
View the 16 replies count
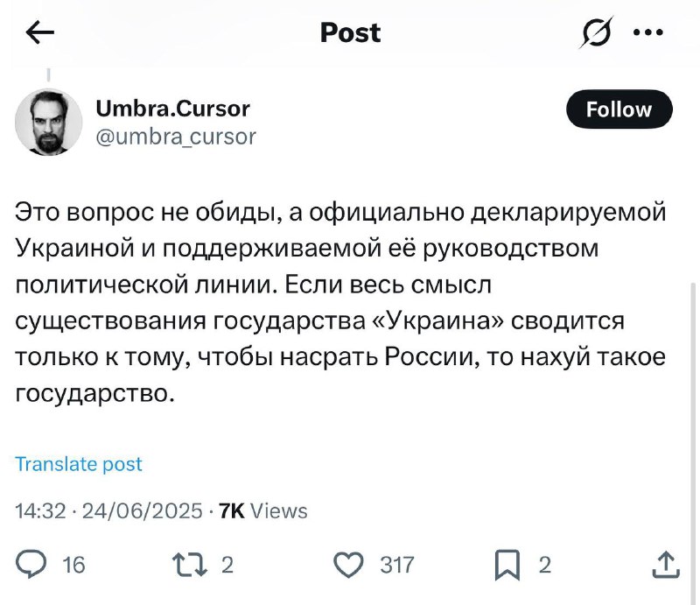pos(73,565)
